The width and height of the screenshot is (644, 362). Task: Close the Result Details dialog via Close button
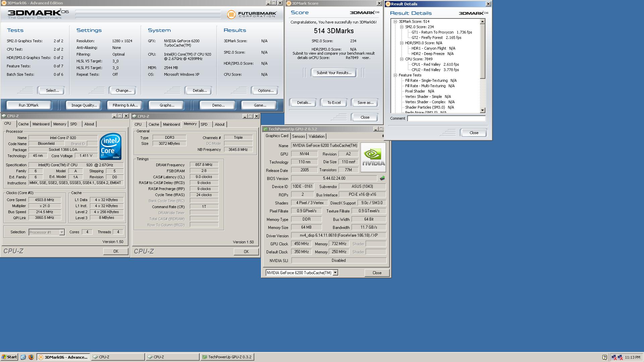(474, 133)
